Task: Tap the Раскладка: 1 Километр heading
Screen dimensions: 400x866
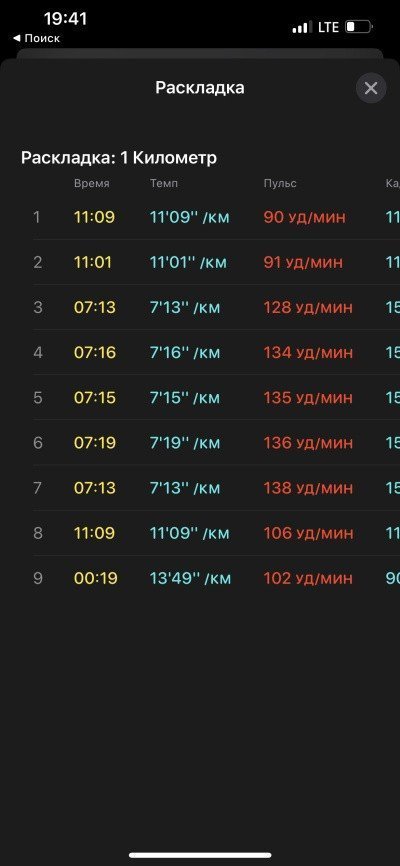Action: [x=119, y=159]
